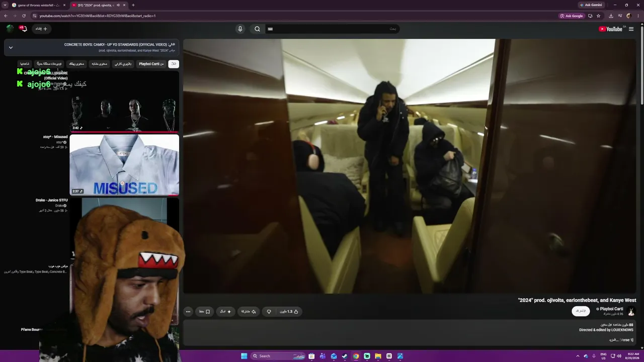Open Chrome three-dot menu
Viewport: 644px width, 362px height.
click(x=638, y=16)
